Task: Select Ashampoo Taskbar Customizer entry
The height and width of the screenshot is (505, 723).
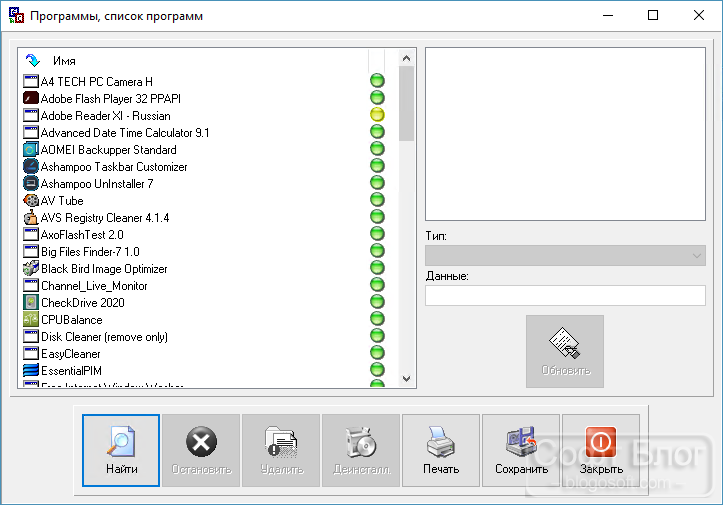Action: [114, 167]
